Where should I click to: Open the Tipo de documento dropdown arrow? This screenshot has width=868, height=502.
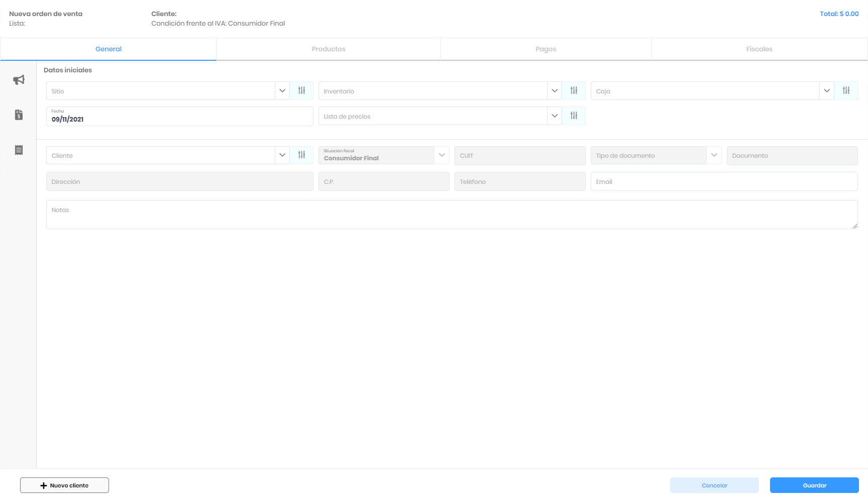(x=714, y=155)
